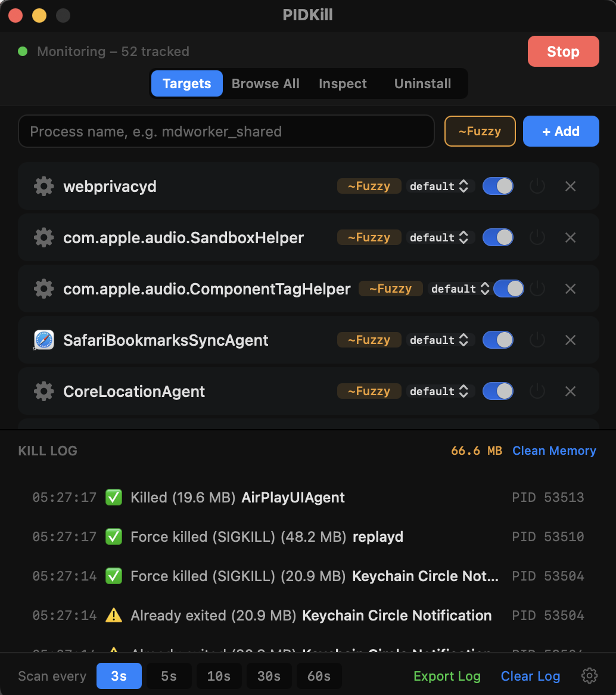616x695 pixels.
Task: Remove com.apple.audio.SandboxHelper target with its X
Action: pyautogui.click(x=570, y=238)
